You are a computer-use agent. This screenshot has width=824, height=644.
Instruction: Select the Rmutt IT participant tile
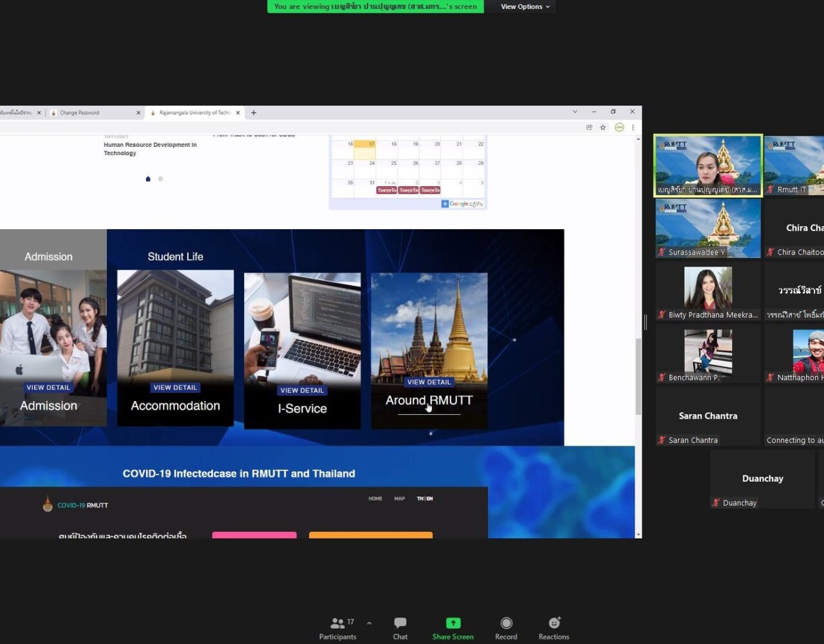pos(794,166)
